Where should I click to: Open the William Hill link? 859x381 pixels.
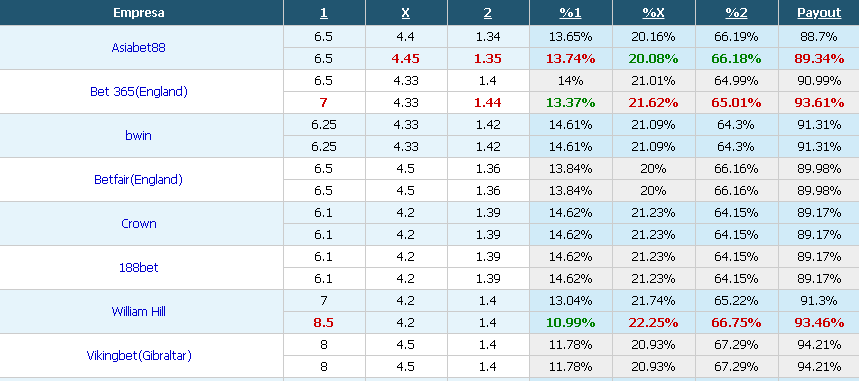pyautogui.click(x=139, y=311)
